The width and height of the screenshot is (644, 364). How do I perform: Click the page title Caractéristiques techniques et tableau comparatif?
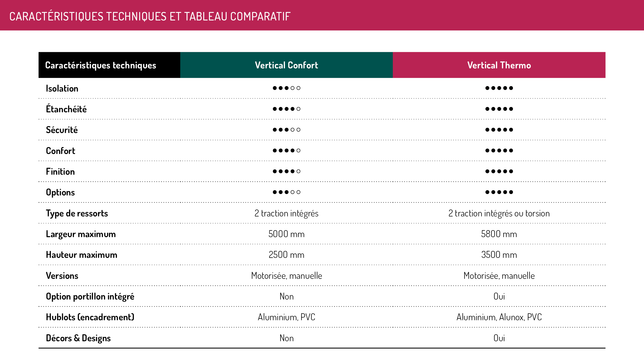point(150,16)
